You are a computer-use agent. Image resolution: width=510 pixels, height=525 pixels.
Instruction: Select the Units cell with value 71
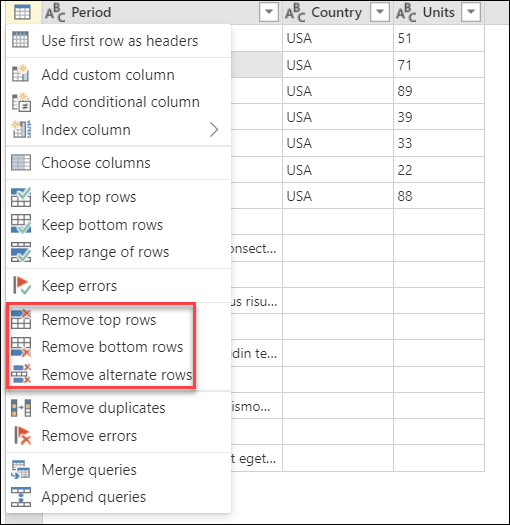[439, 65]
